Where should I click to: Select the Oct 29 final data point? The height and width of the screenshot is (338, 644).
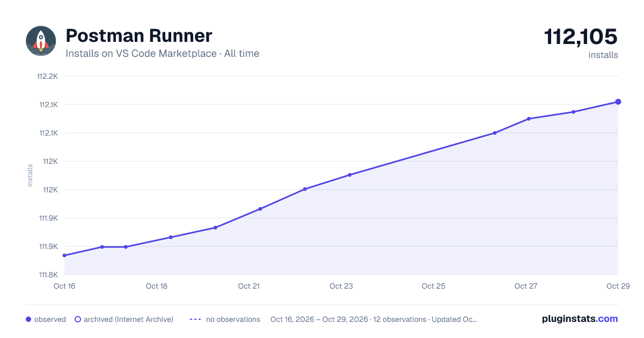[618, 101]
